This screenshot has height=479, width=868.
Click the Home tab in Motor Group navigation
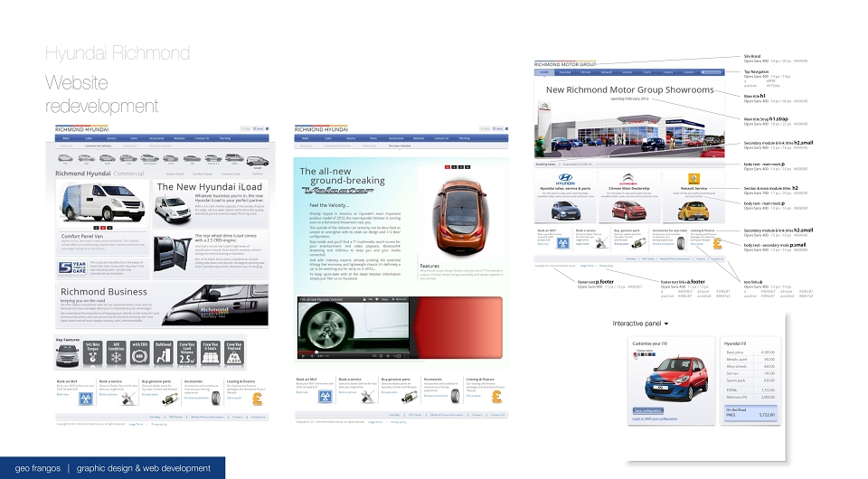544,72
